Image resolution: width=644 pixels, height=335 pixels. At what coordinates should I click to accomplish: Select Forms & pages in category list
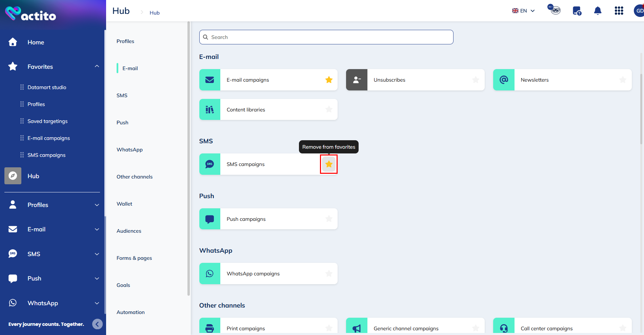point(134,258)
